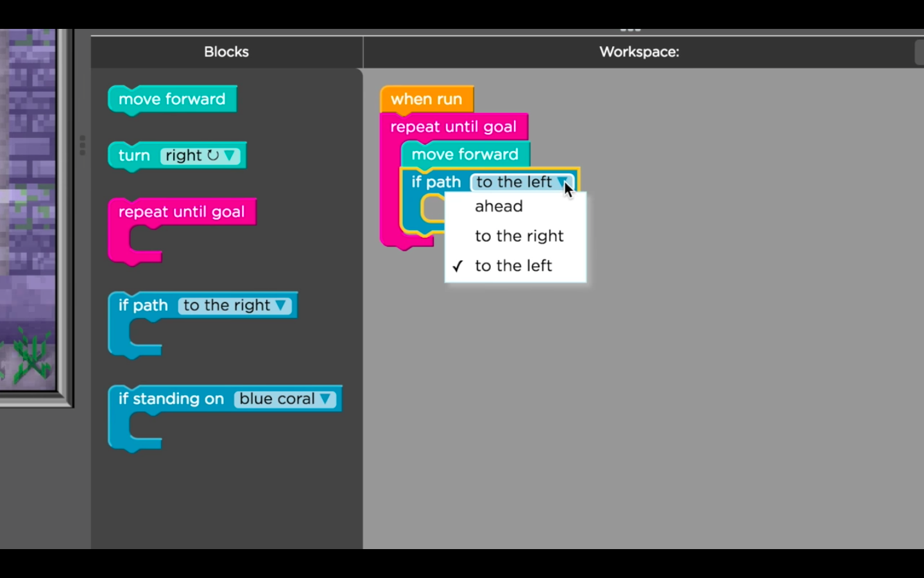924x578 pixels.
Task: Click the "turn" block label in the Blocks panel
Action: (x=134, y=156)
